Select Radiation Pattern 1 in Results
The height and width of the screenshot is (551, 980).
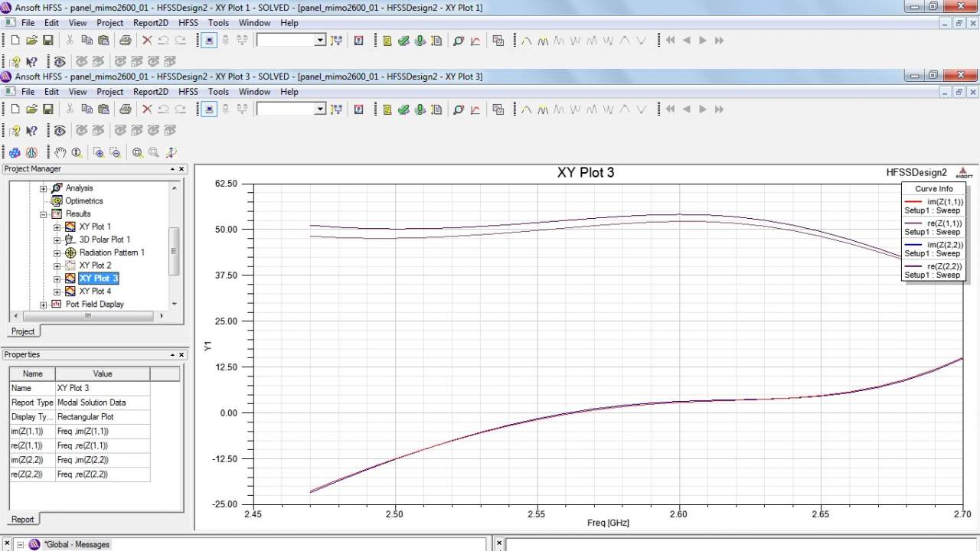tap(111, 253)
